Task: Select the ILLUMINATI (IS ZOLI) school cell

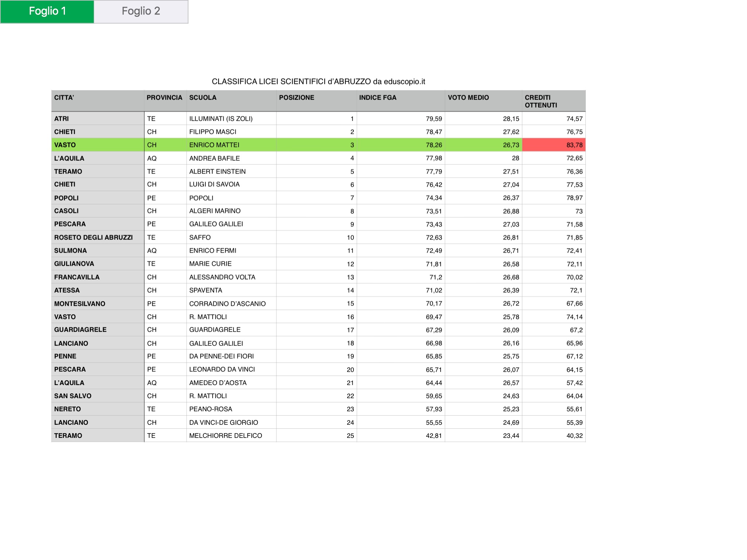Action: (231, 118)
